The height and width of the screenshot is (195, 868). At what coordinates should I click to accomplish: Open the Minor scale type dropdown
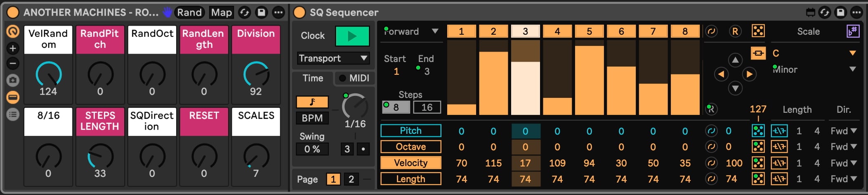pos(814,69)
